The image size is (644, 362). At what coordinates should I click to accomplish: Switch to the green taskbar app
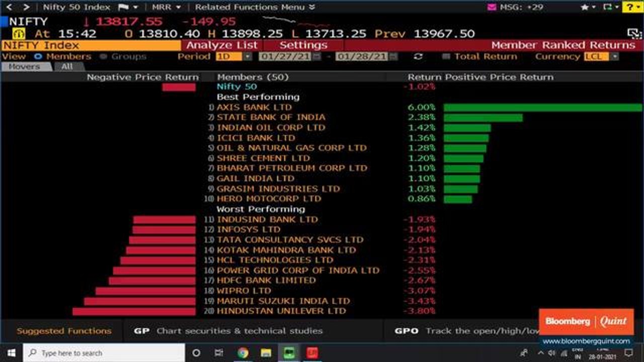click(x=289, y=353)
